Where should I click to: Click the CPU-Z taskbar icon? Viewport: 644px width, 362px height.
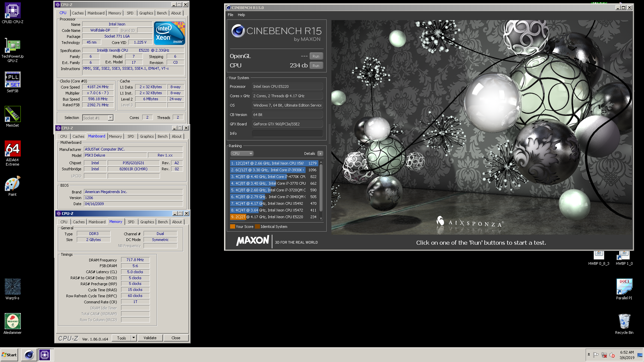click(x=44, y=355)
